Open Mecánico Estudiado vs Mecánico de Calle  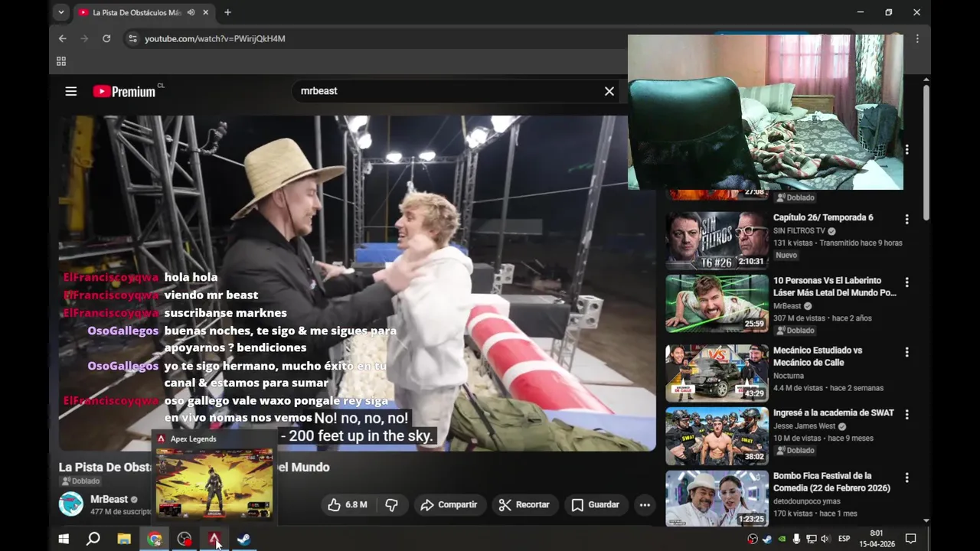818,356
